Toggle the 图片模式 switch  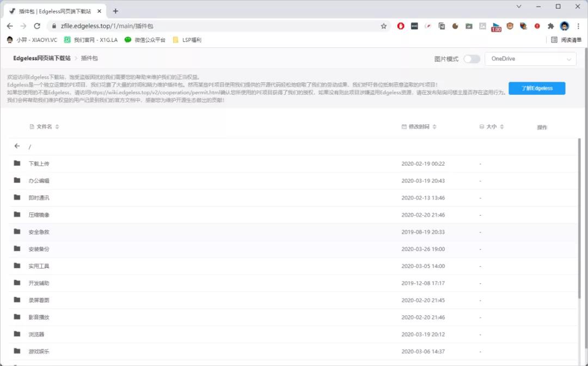click(x=471, y=59)
